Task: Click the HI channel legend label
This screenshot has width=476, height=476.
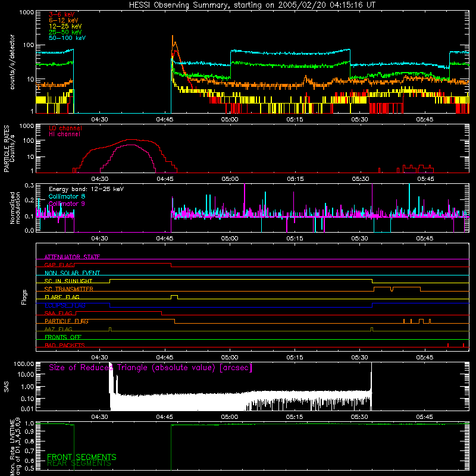Action: (x=64, y=134)
